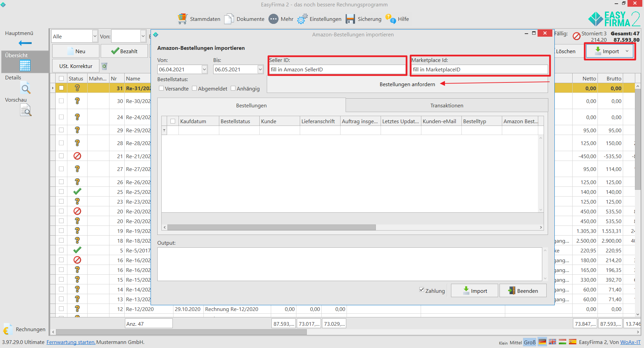Click the main window horizontal scrollbar thumb
Image resolution: width=644 pixels, height=348 pixels.
(x=181, y=332)
